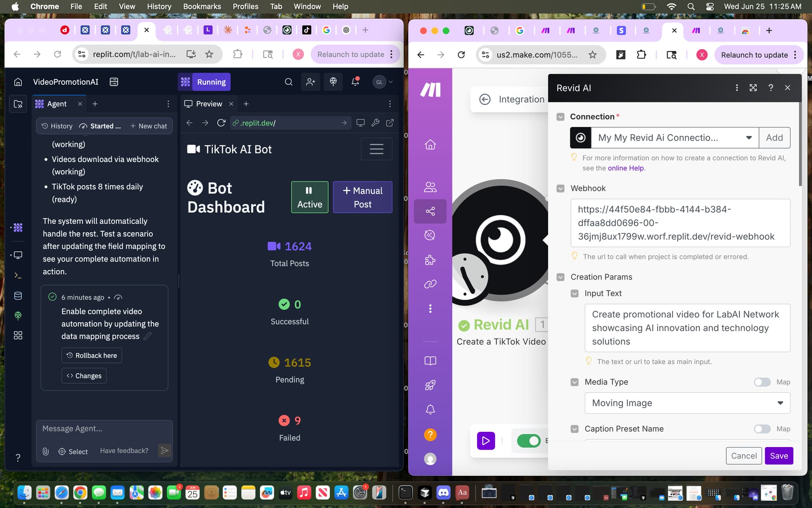
Task: Click the Replit search magnifier icon
Action: tap(288, 82)
